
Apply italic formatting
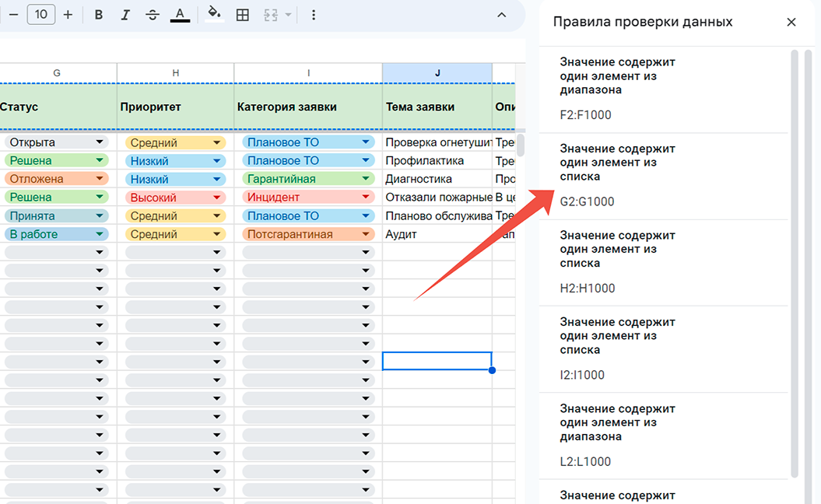[125, 15]
